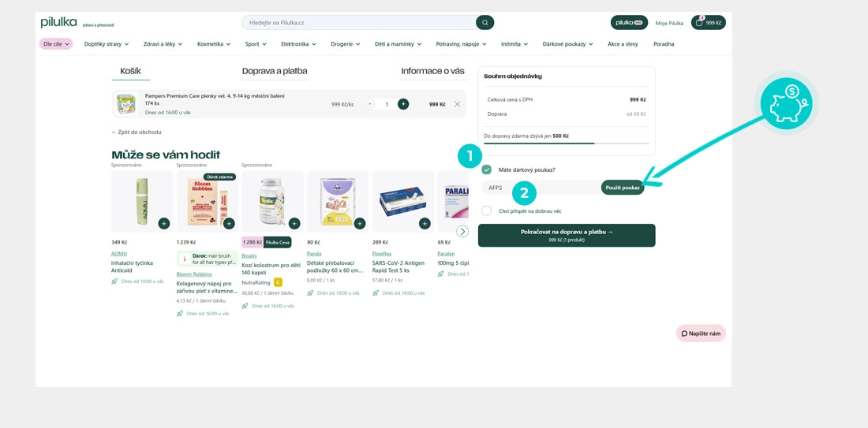
Task: Expand the 'Dle cíle' dropdown
Action: point(56,44)
